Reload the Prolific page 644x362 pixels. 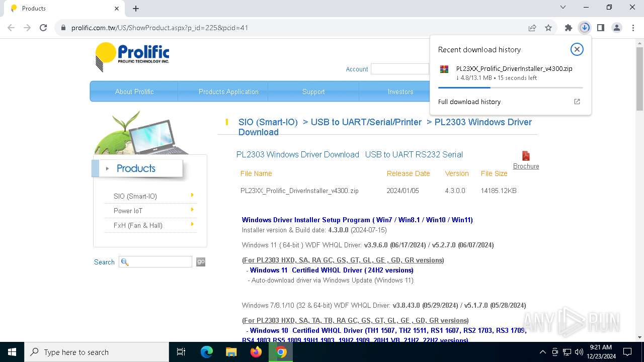[x=43, y=28]
